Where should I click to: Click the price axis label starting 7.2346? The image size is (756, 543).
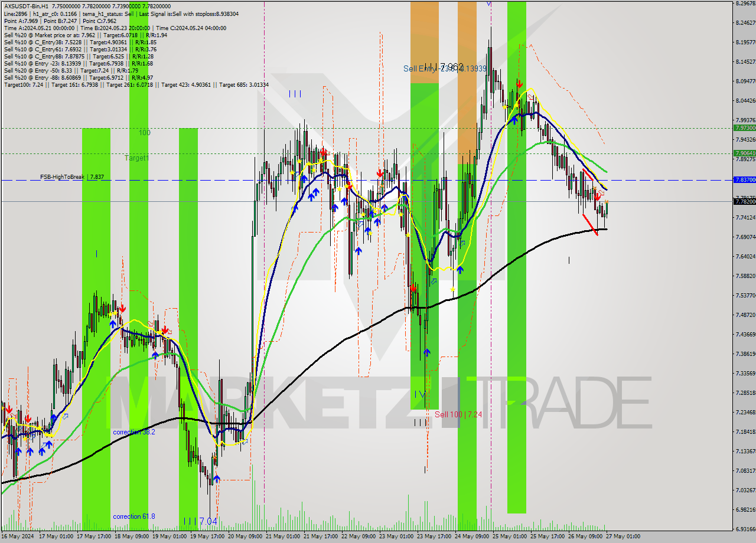tap(745, 412)
